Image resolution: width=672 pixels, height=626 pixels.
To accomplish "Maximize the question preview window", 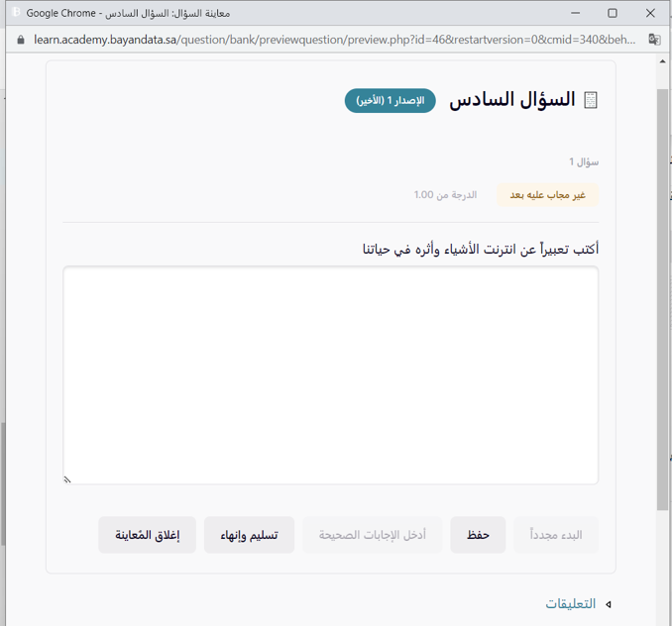I will point(612,13).
